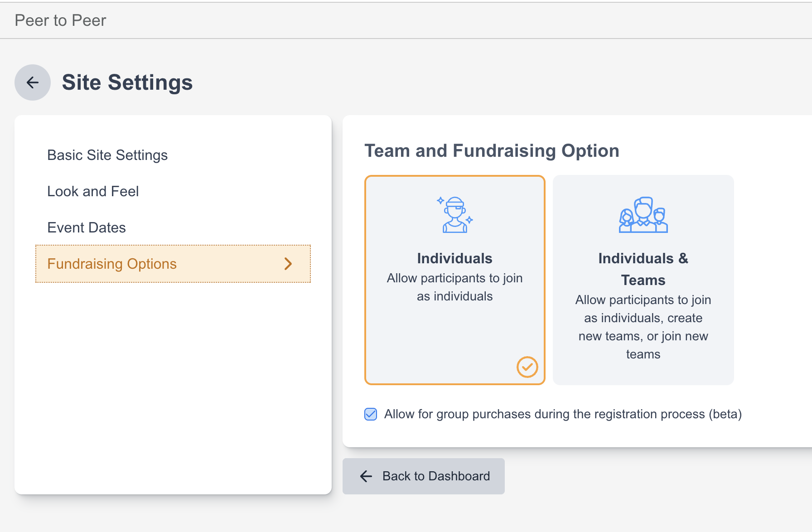Viewport: 812px width, 532px height.
Task: Click the group icon for Individuals & Teams
Action: (643, 215)
